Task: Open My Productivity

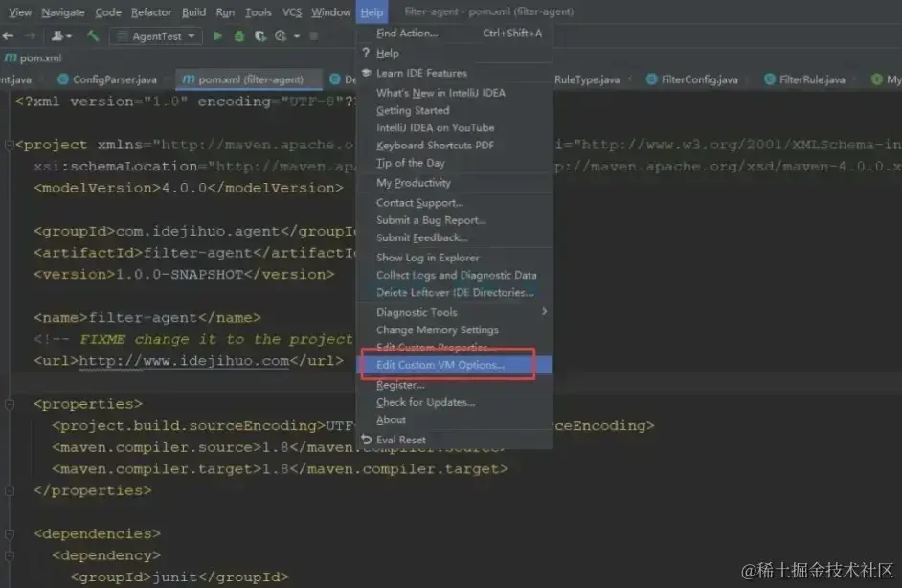Action: [455, 183]
